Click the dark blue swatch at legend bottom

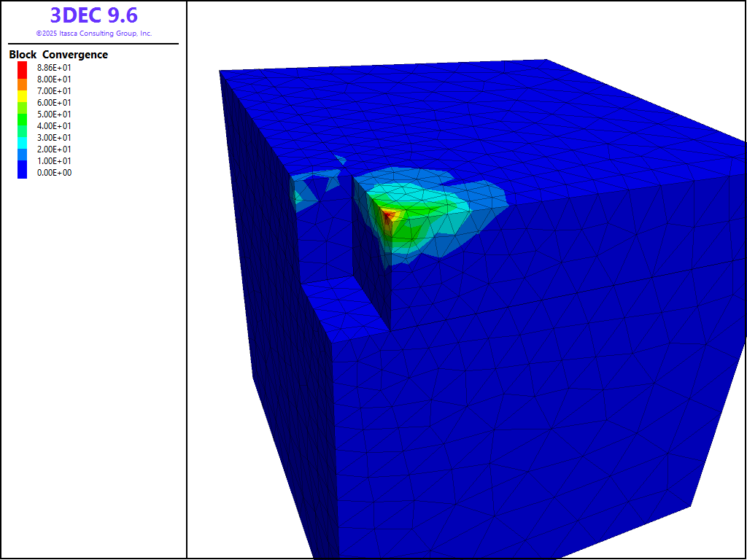22,173
